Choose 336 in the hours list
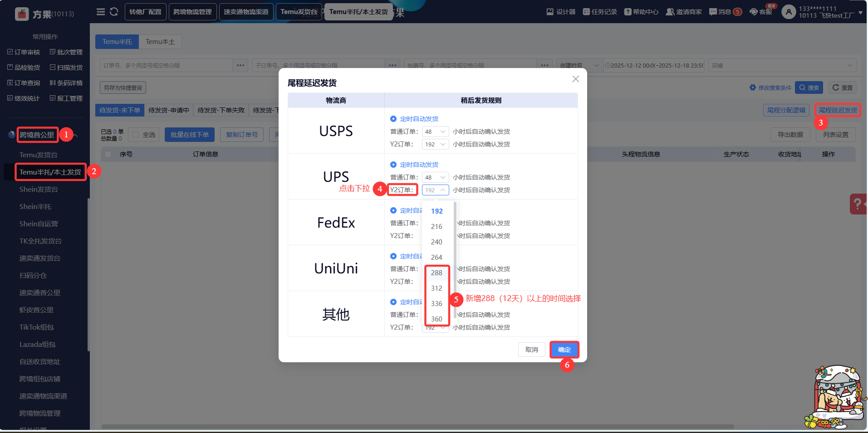Screen dimensions: 868x433 437,303
